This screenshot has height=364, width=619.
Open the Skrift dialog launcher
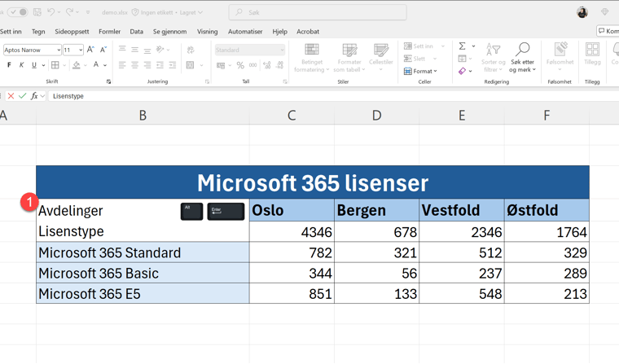(x=108, y=81)
